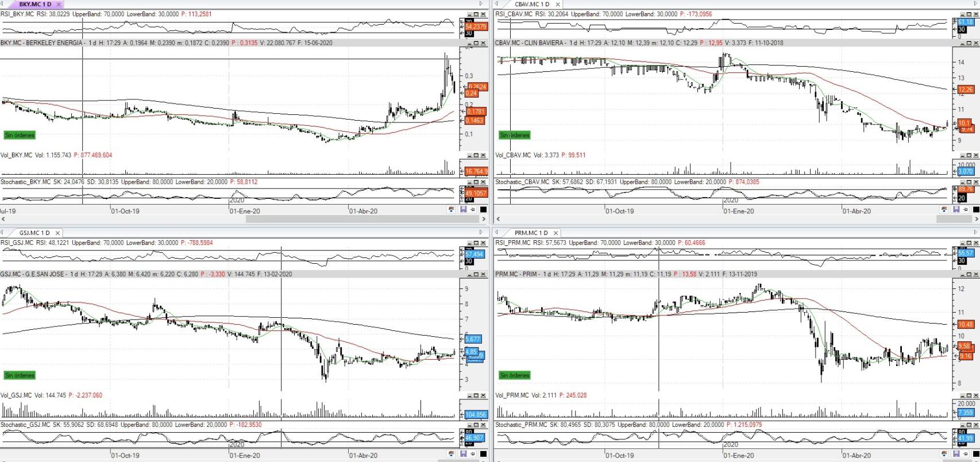The image size is (980, 462).
Task: Click the left tab-scroll arrow above the GSJ.MC window
Action: (x=2, y=232)
